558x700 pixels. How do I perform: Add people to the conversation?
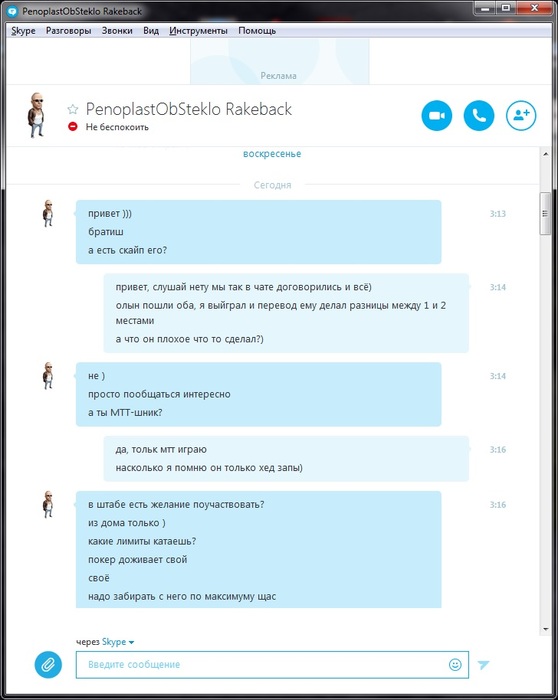coord(521,116)
